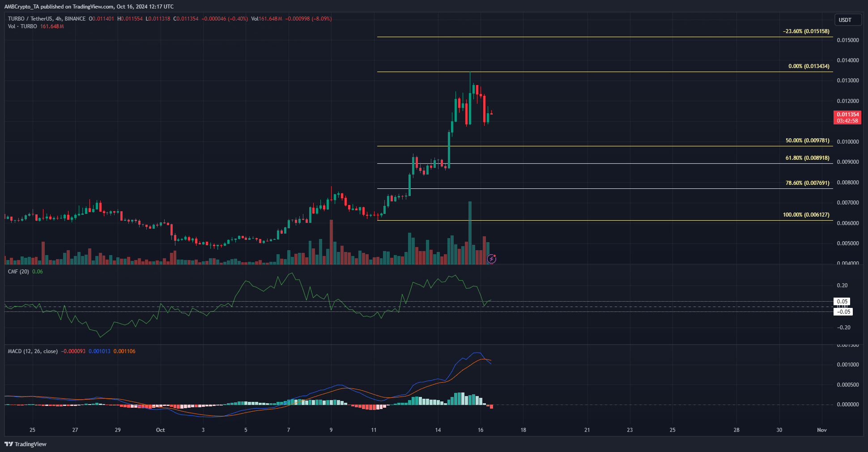Click the 14 date label on time axis
Viewport: 868px width, 452px height.
[438, 430]
